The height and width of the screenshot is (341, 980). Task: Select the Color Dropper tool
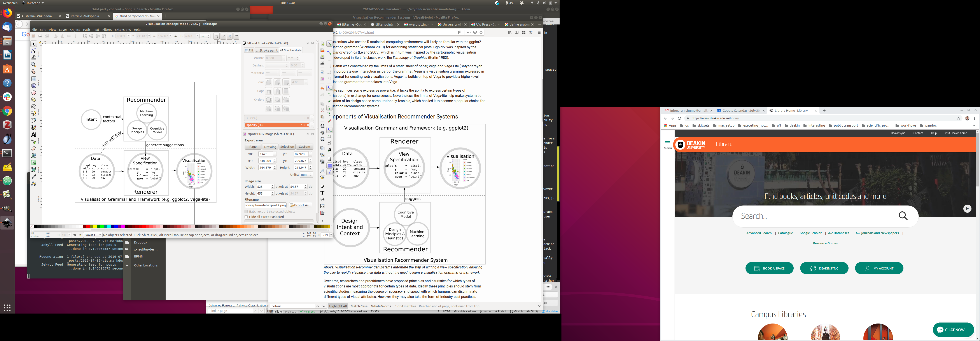coord(33,176)
